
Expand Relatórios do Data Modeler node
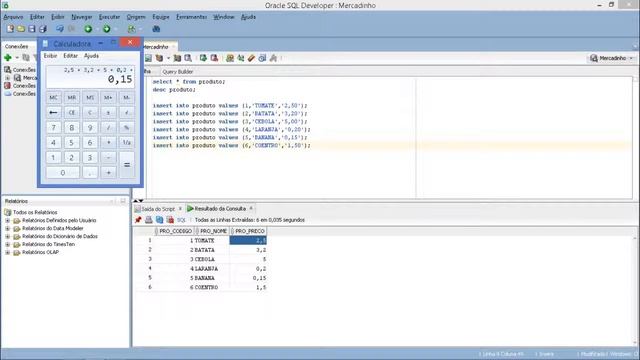point(7,229)
